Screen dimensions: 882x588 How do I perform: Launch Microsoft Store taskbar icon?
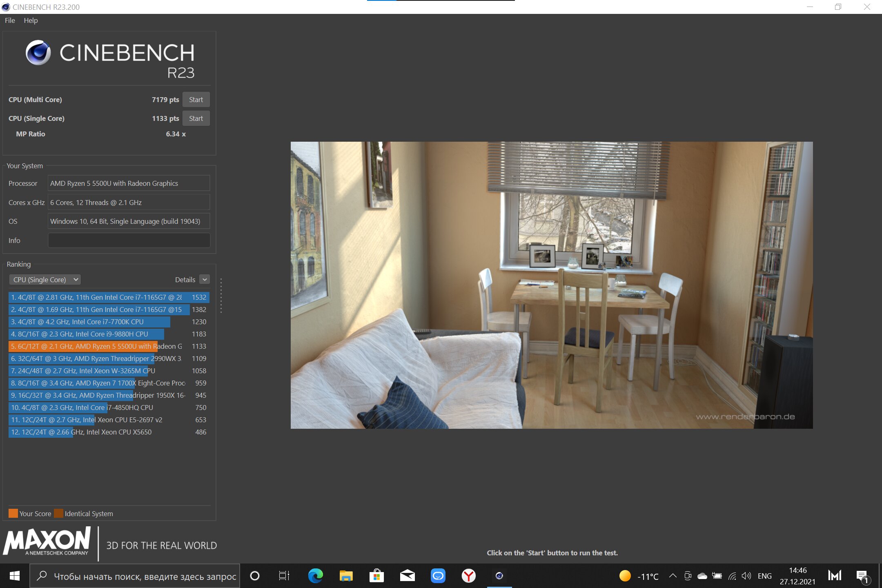coord(376,576)
